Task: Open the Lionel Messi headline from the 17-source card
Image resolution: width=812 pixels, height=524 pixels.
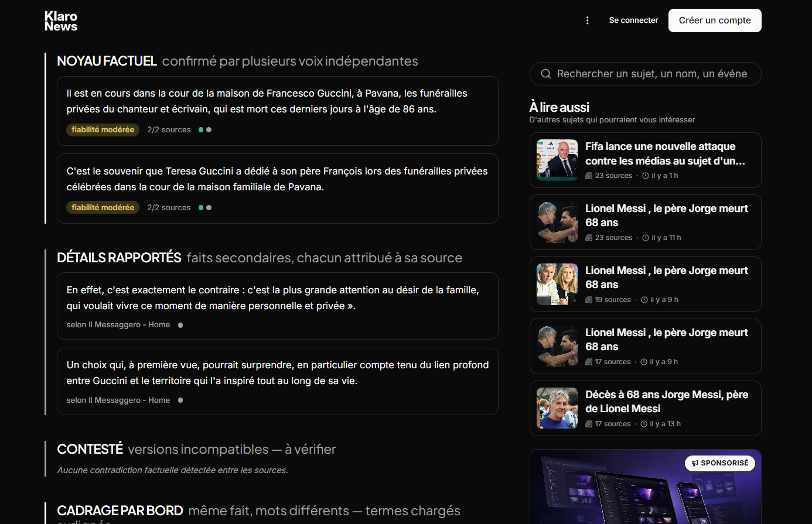Action: pos(667,340)
